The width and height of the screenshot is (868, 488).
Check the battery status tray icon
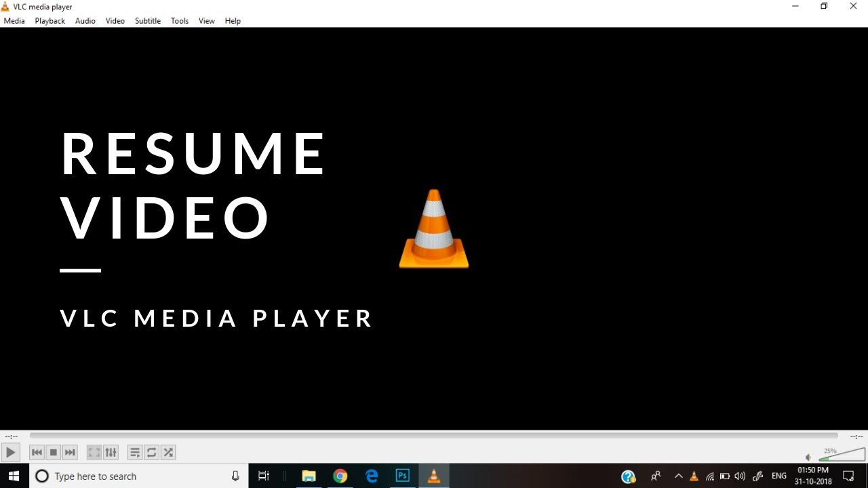coord(725,476)
